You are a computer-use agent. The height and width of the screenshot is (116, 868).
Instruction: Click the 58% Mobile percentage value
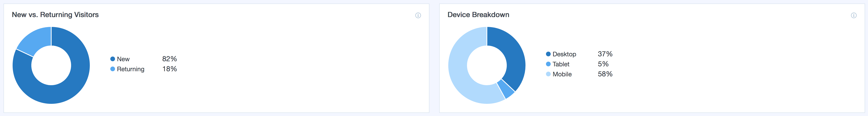pos(605,74)
